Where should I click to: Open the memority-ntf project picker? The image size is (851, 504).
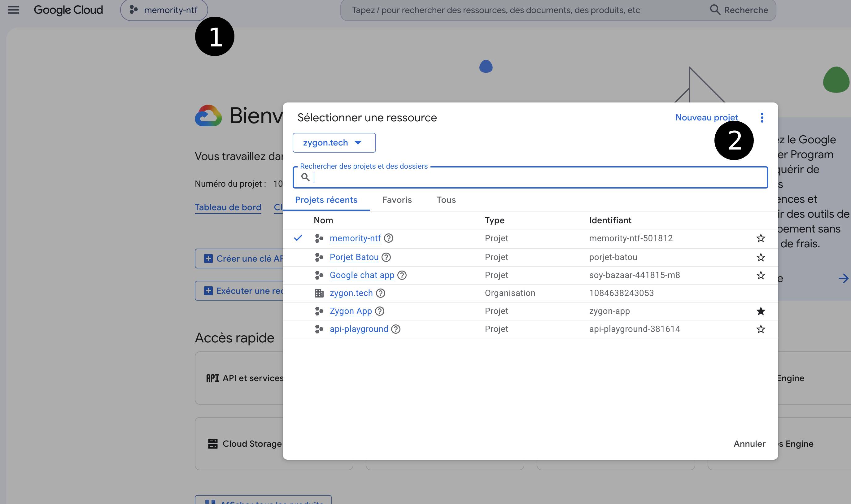164,10
